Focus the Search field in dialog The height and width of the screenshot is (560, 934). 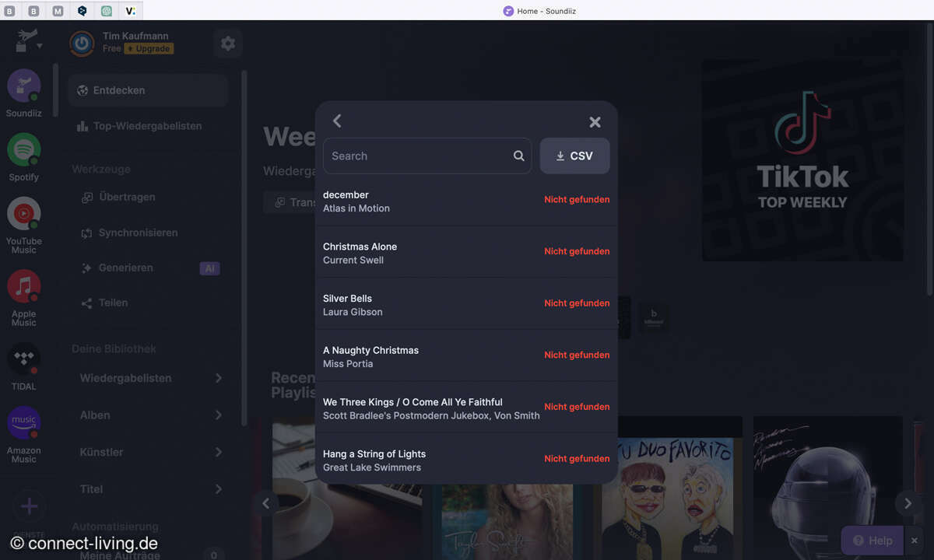[x=427, y=156]
